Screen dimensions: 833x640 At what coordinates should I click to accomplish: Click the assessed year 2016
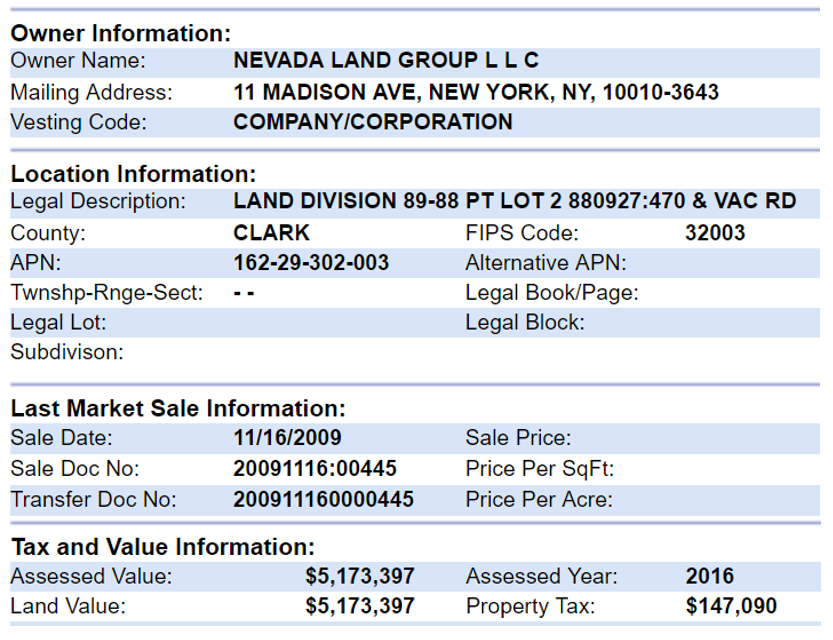(710, 576)
